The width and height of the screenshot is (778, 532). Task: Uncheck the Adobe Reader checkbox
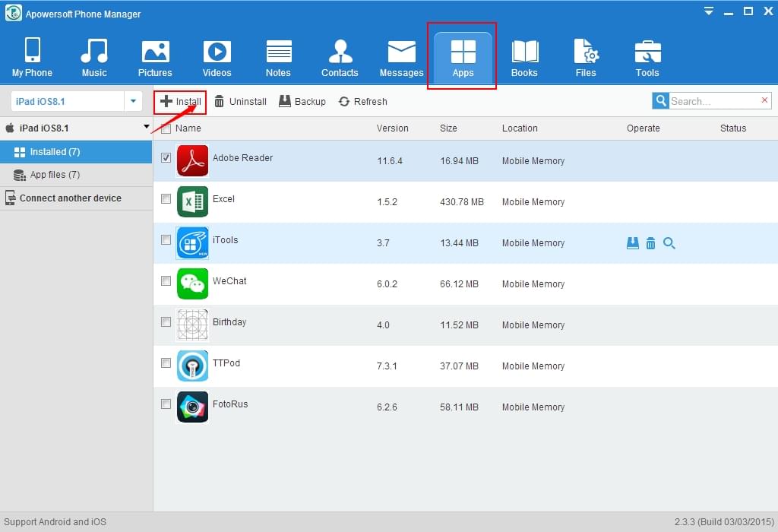tap(166, 158)
